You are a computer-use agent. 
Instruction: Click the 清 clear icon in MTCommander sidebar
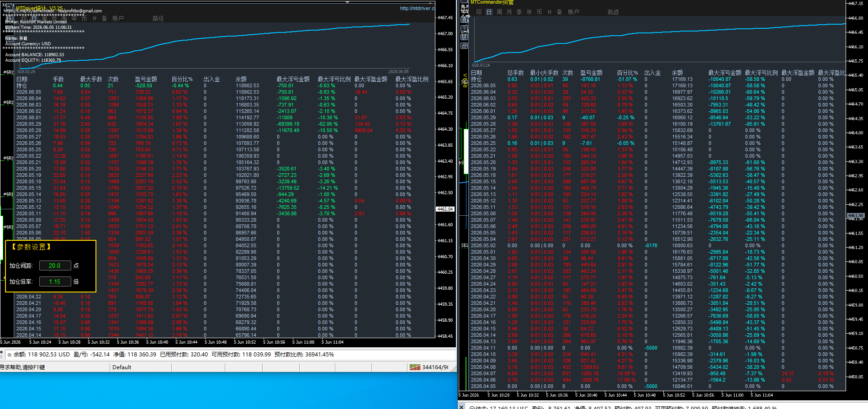click(x=464, y=20)
